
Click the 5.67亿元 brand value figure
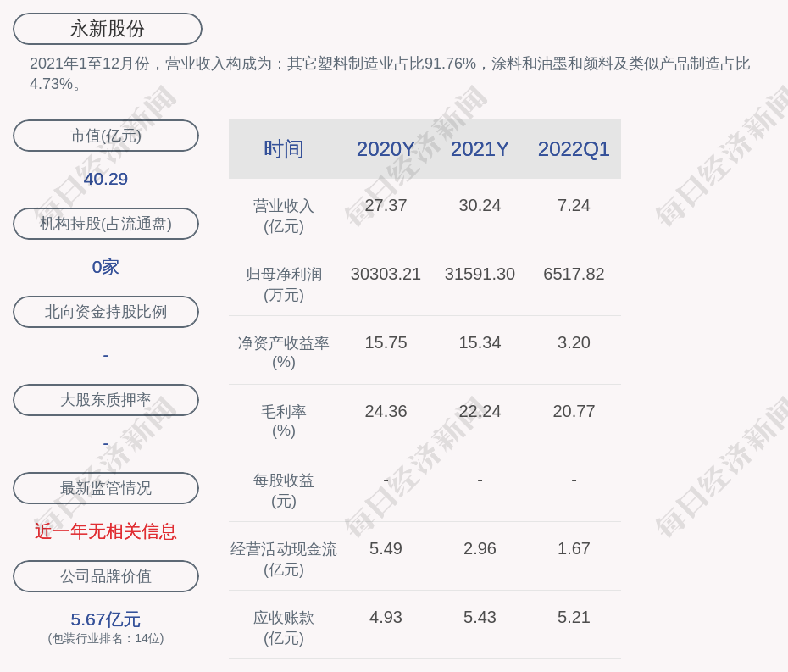coord(106,619)
